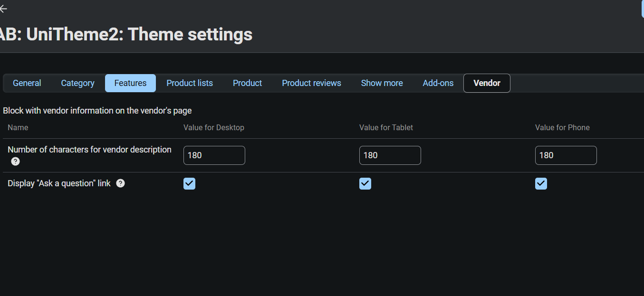This screenshot has width=644, height=296.
Task: Click the Vendor tab
Action: (x=487, y=83)
